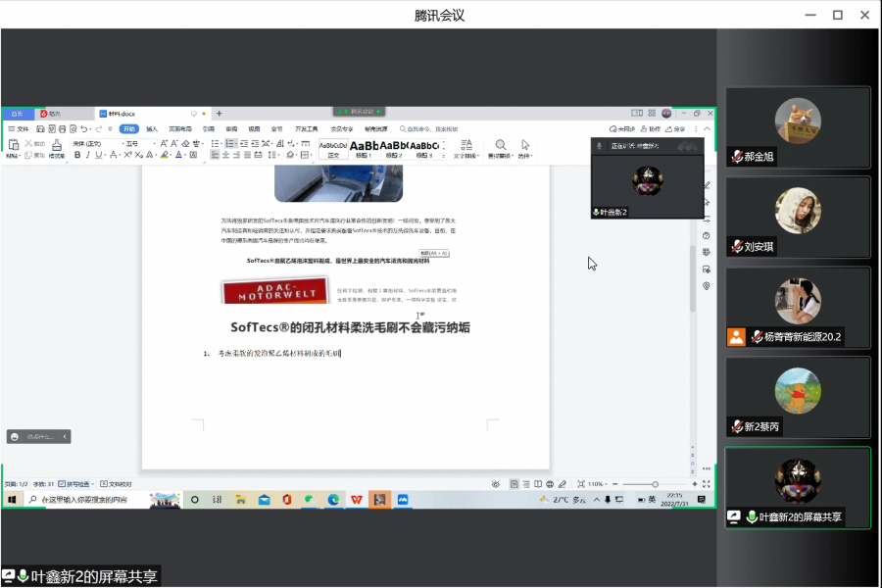Select the Insert ribbon tab

tap(152, 128)
